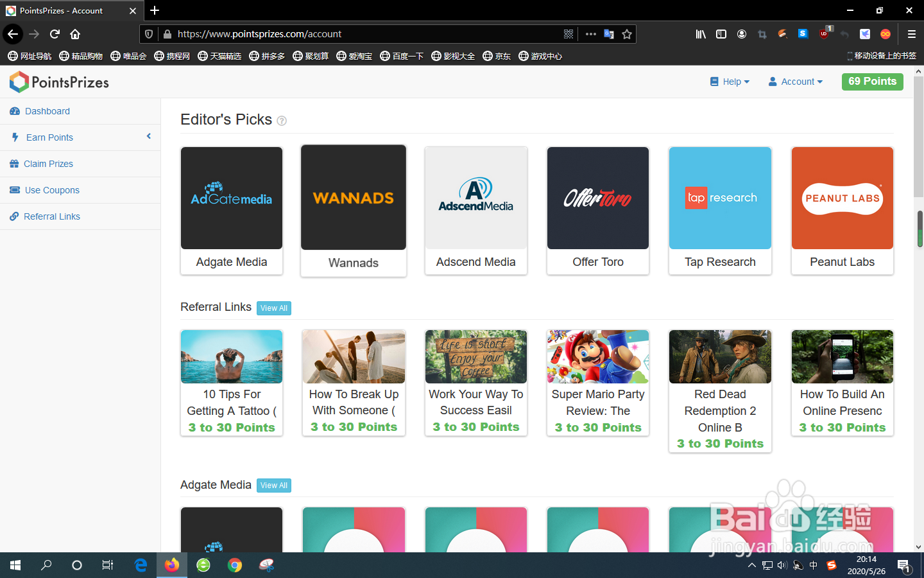This screenshot has height=578, width=924.
Task: Open the Adscend Media card
Action: click(476, 211)
